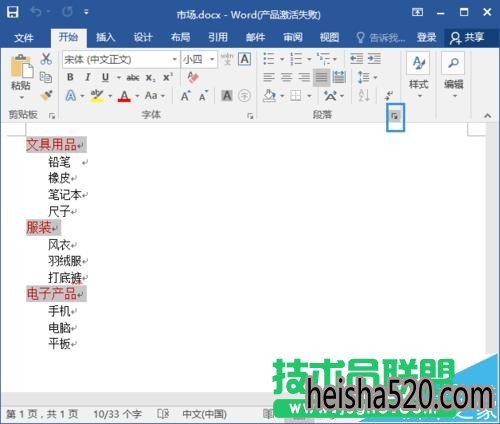
Task: Open the 字体 dialog launcher
Action: (250, 116)
